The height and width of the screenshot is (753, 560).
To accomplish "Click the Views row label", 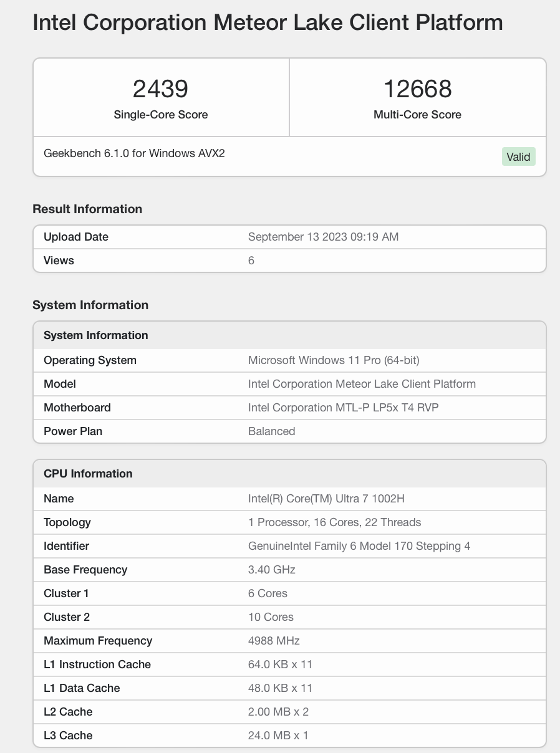I will (59, 261).
